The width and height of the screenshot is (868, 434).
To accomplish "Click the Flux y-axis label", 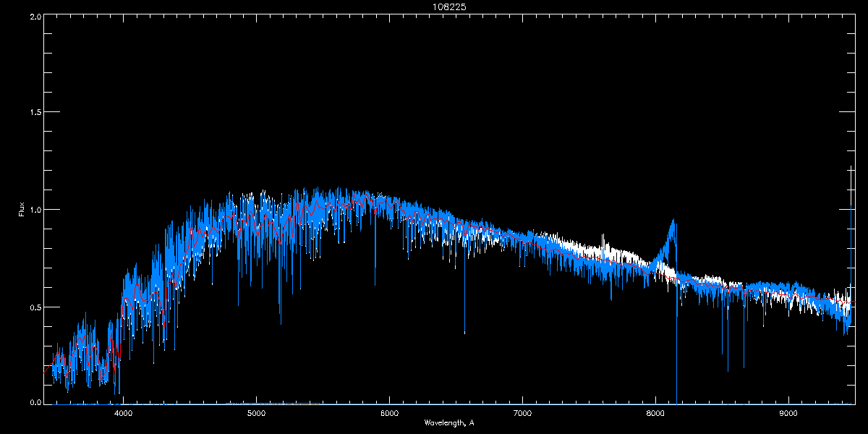I will tap(22, 209).
